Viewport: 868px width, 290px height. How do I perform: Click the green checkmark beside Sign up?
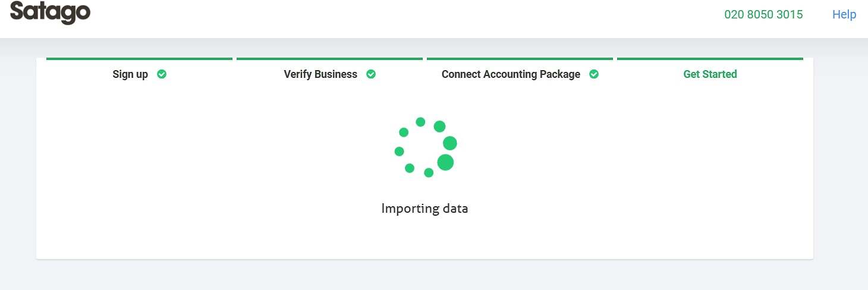pos(162,74)
